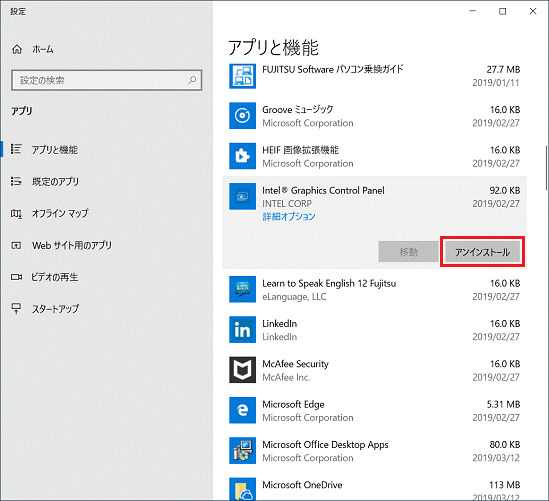Click the 27.7 MB size value
The width and height of the screenshot is (549, 501).
tap(503, 70)
